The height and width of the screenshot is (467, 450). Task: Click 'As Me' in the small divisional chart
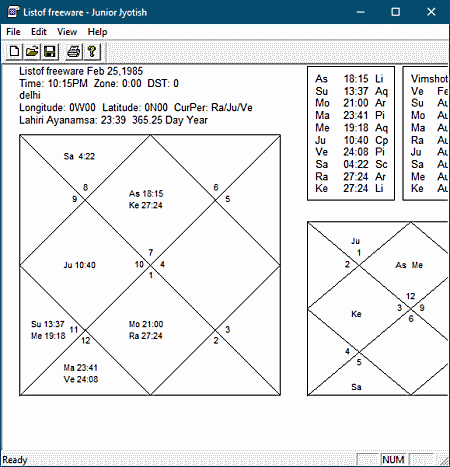(x=409, y=265)
